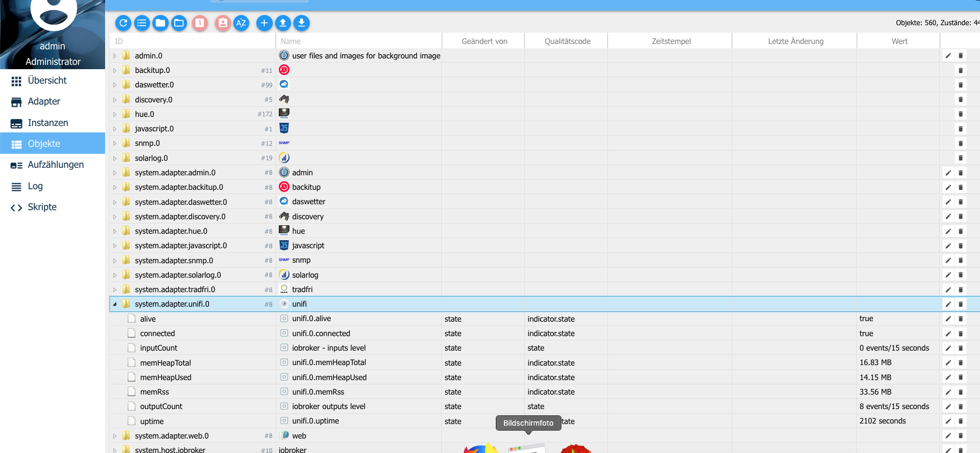The height and width of the screenshot is (453, 980).
Task: Expand the system.adapter.tradfri.0 node
Action: pos(115,289)
